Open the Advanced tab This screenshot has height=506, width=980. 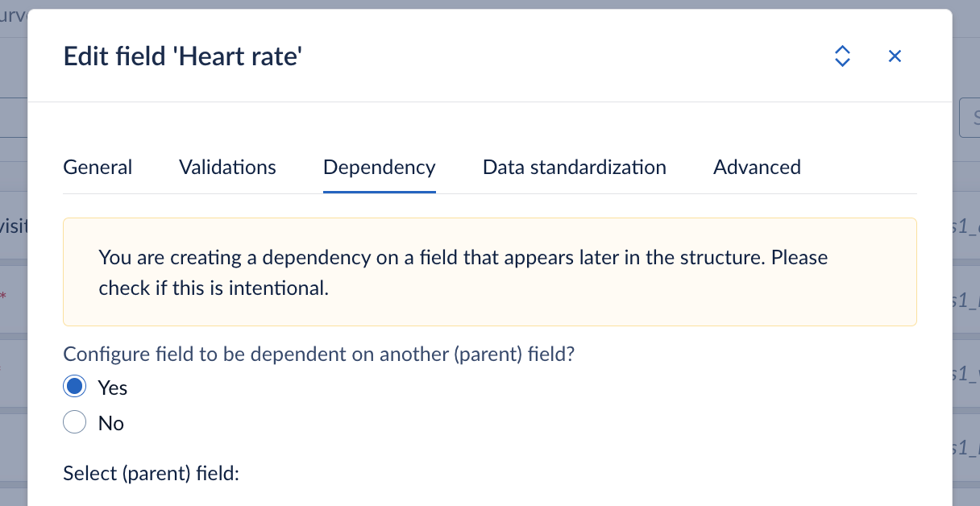click(757, 167)
